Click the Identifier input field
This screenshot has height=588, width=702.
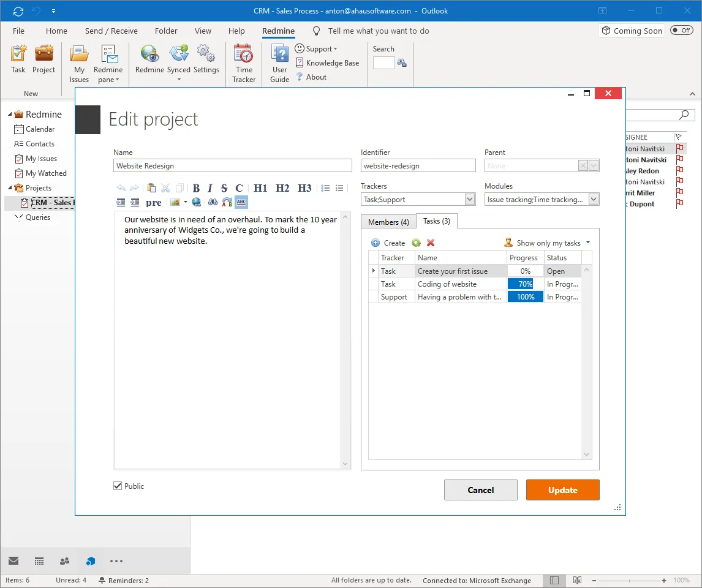(x=418, y=165)
